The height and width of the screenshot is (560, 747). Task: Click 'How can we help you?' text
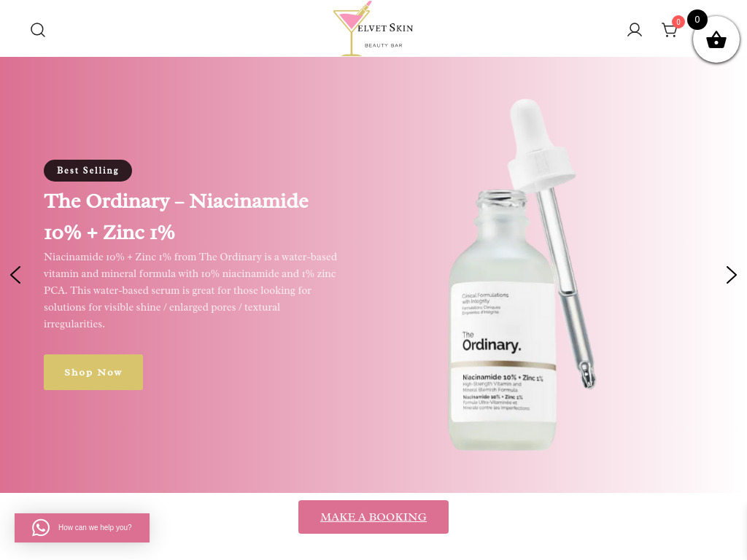[95, 527]
